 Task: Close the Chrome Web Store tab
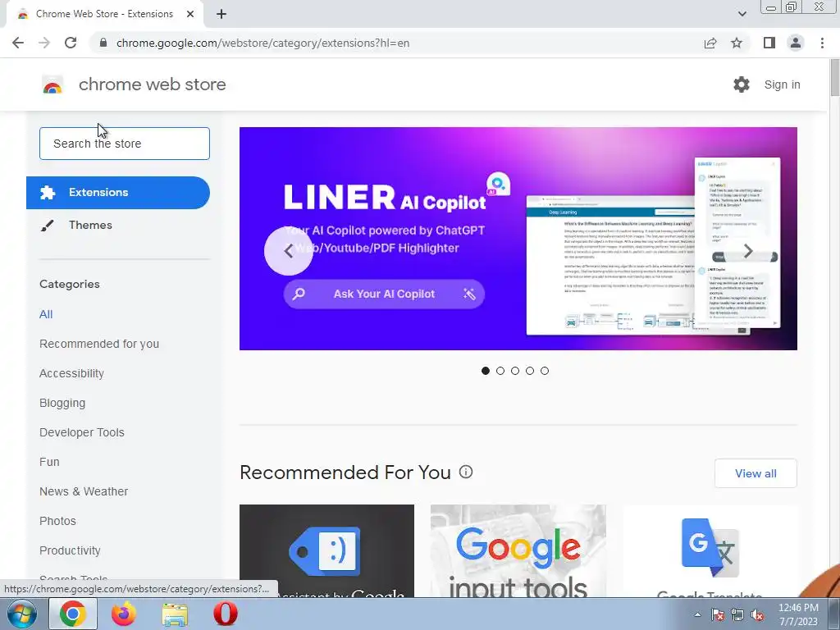point(190,14)
